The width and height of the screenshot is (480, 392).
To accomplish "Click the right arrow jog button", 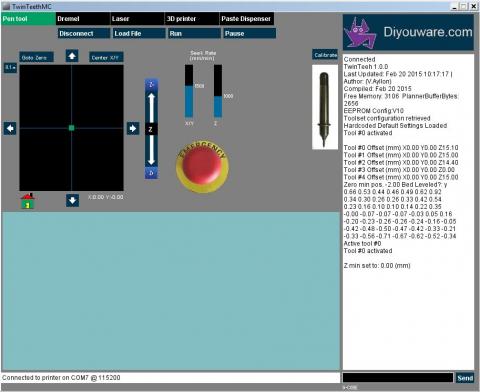I will click(x=133, y=128).
